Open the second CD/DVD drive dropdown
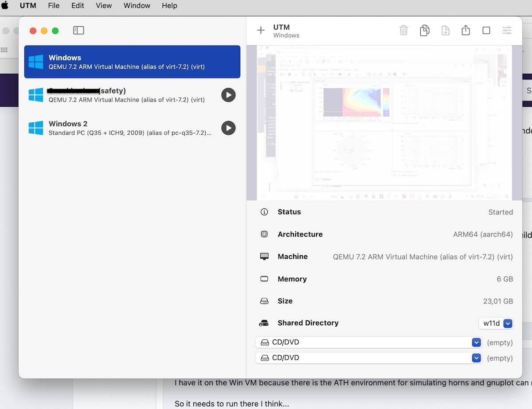Screen dimensions: 532x409 tap(368, 358)
